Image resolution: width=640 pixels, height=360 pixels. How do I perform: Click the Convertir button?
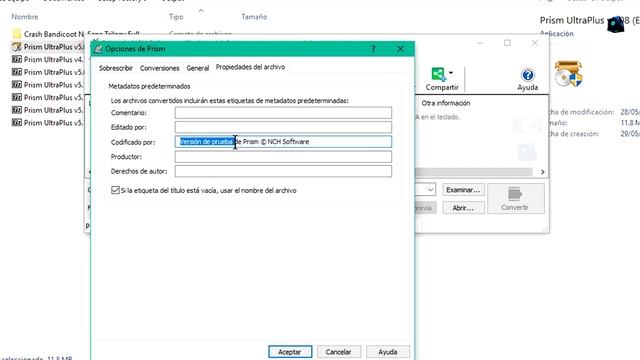pyautogui.click(x=515, y=199)
